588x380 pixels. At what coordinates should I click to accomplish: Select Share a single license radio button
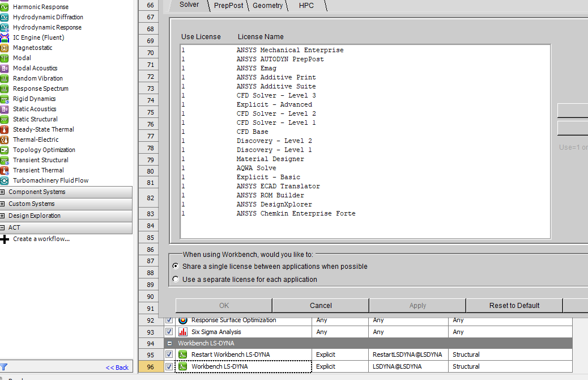[176, 266]
